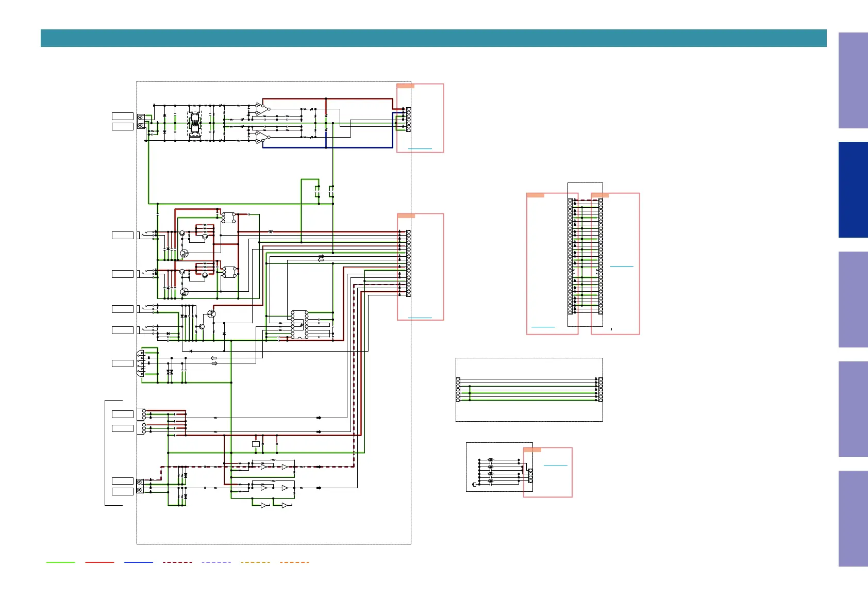The image size is (868, 614).
Task: Click the 6-pin connector strip beside the op-amp outputs
Action: pyautogui.click(x=409, y=120)
